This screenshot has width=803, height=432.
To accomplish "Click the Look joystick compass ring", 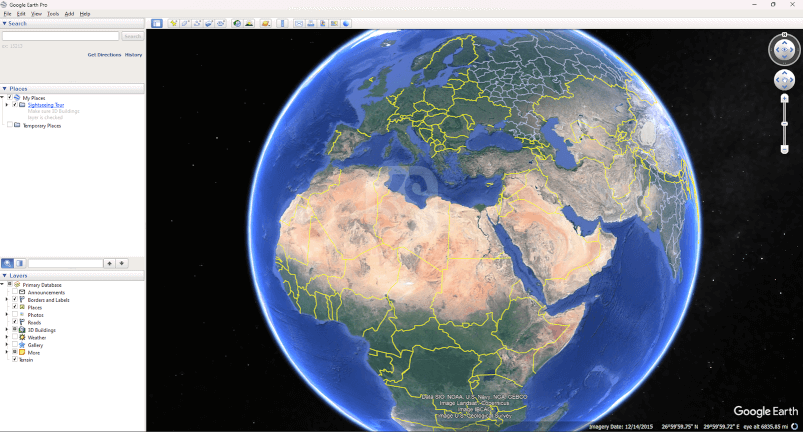I will click(784, 50).
